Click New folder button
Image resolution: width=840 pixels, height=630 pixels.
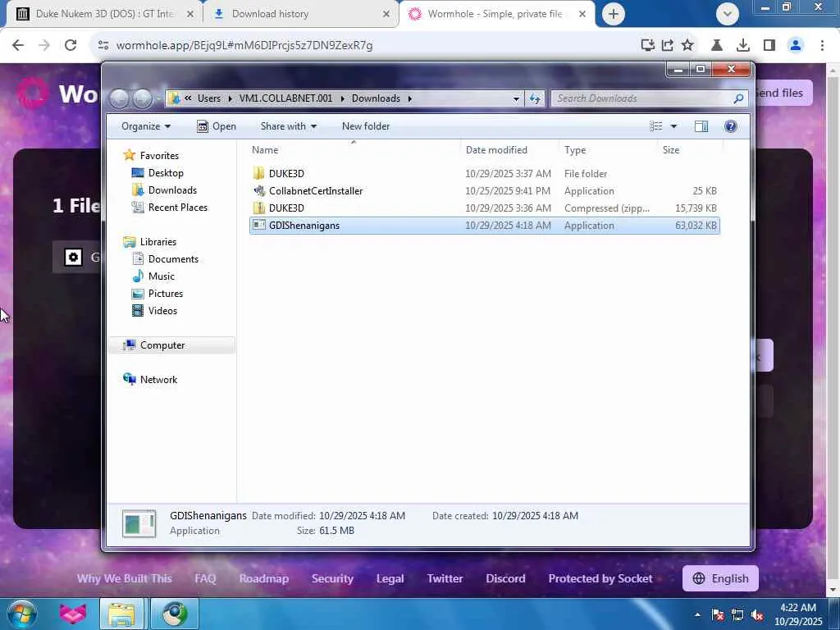(366, 126)
